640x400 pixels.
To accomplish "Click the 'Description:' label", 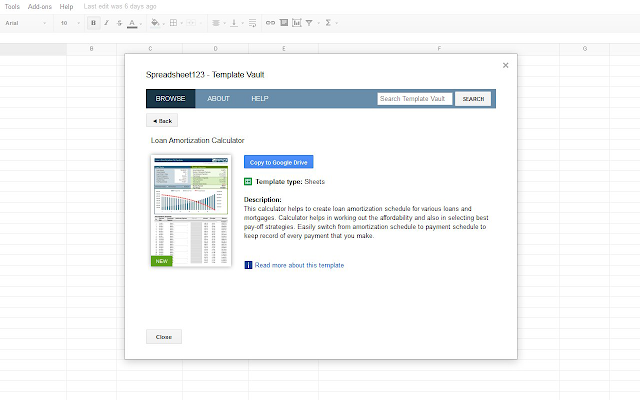I will pos(263,200).
